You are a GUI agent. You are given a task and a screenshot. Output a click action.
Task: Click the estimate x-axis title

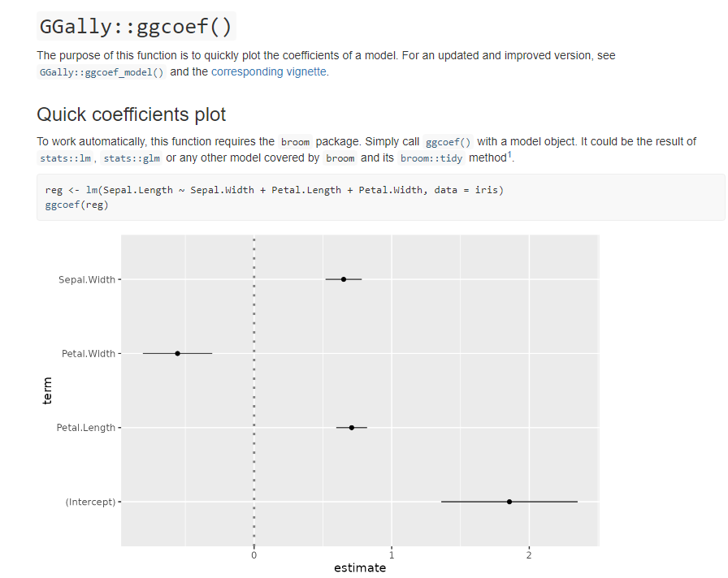pos(360,568)
